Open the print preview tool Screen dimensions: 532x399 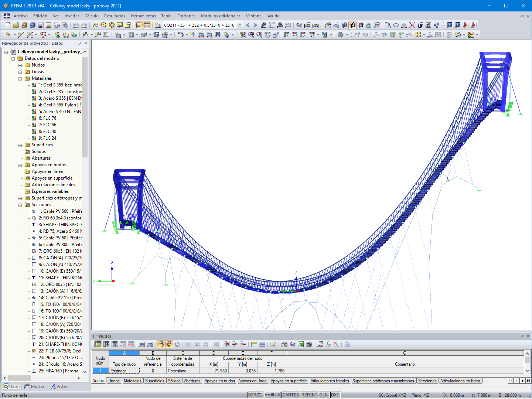[x=65, y=25]
